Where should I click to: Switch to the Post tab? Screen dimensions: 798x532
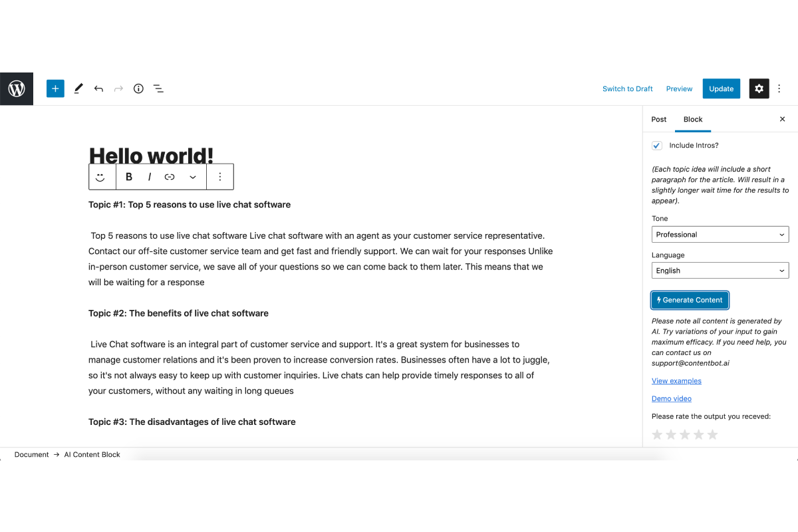click(659, 119)
